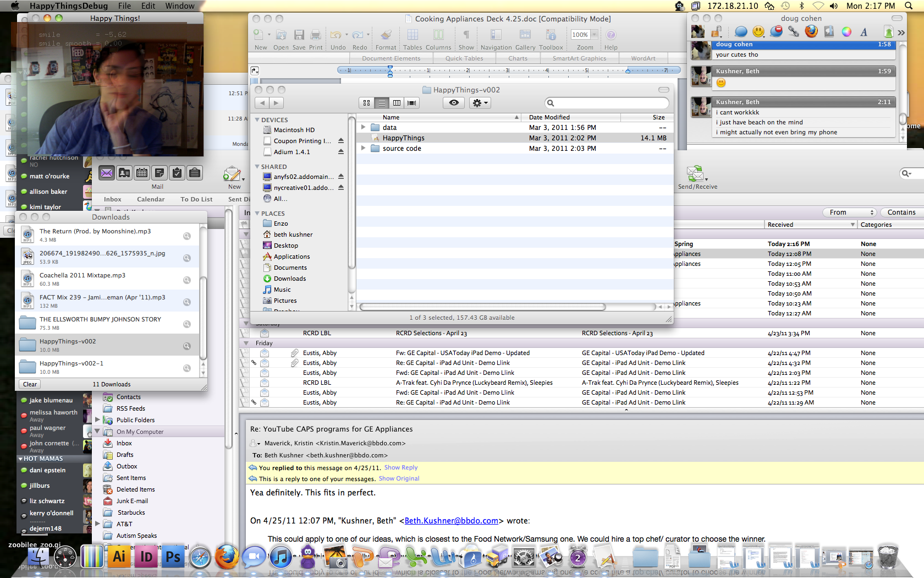Open the File menu

pos(125,6)
